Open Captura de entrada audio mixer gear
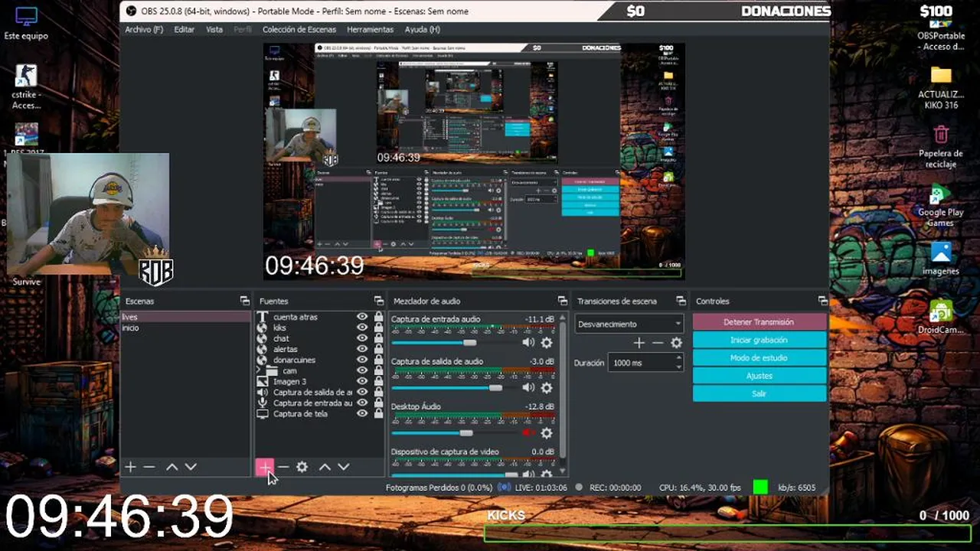The height and width of the screenshot is (551, 980). (547, 343)
